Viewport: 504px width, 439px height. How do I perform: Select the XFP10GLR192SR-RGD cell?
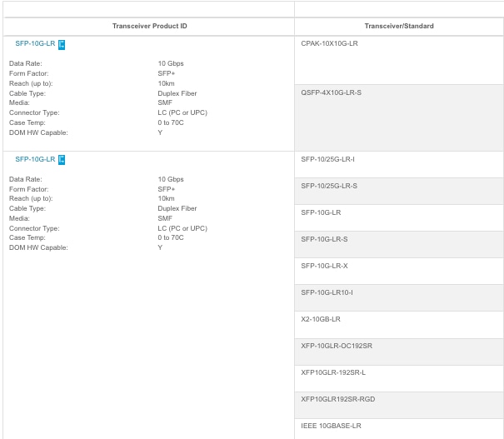399,405
